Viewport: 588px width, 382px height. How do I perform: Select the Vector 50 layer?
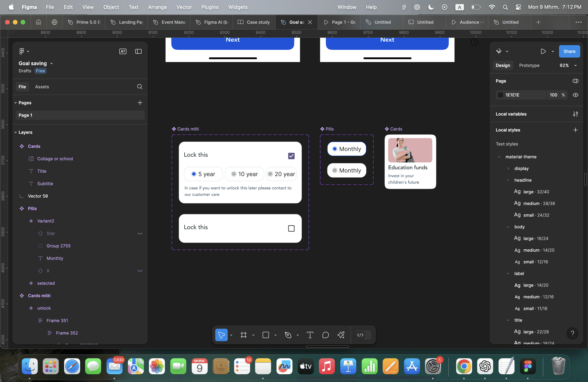38,196
